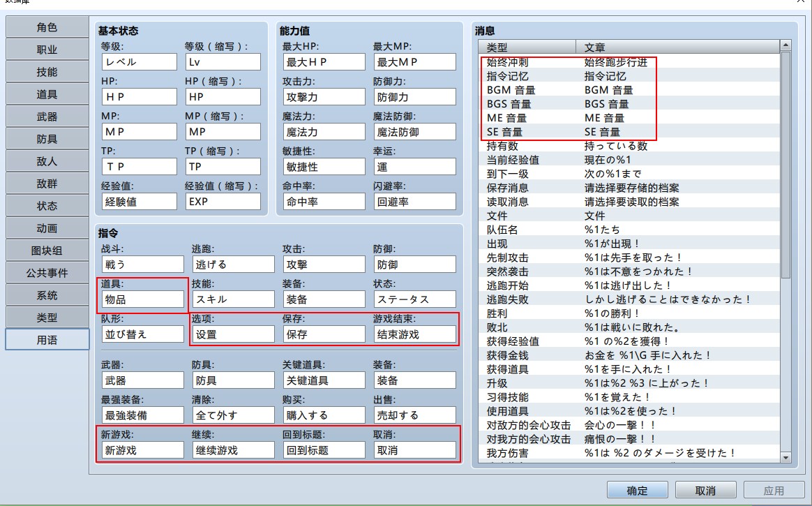This screenshot has width=812, height=506.
Task: Edit the 经验值（缩写）field containing EXP
Action: (x=223, y=202)
